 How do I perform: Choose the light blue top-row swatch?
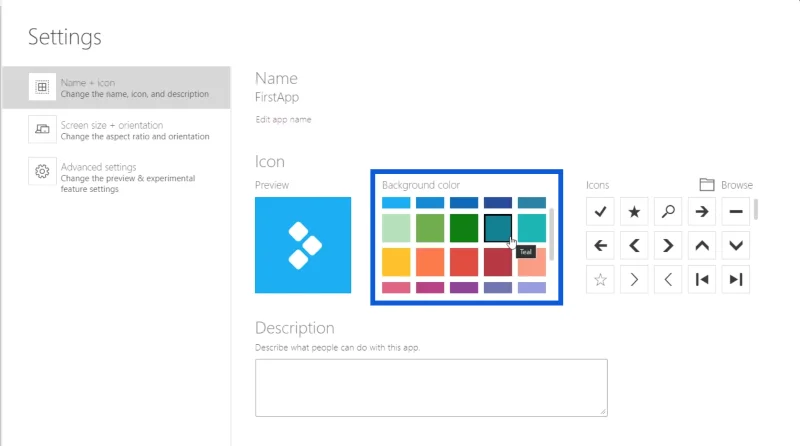(396, 203)
